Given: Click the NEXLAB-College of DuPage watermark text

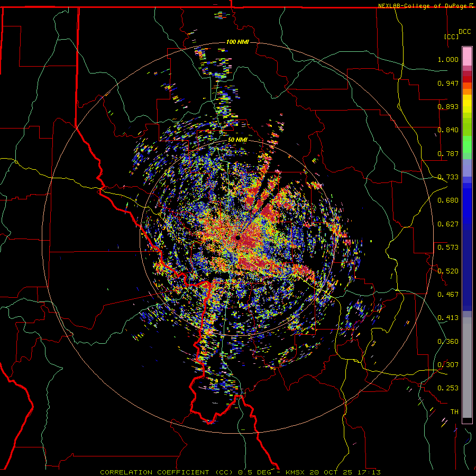Looking at the screenshot, I should coord(422,6).
